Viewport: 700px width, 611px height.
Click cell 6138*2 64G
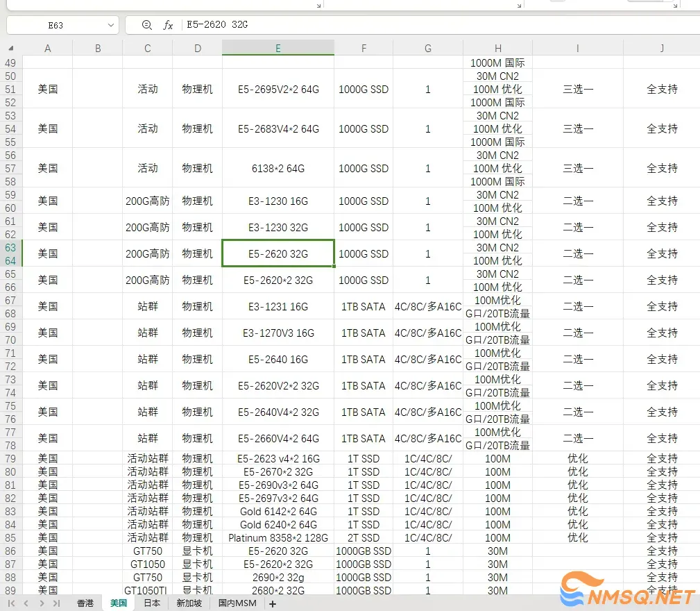278,169
